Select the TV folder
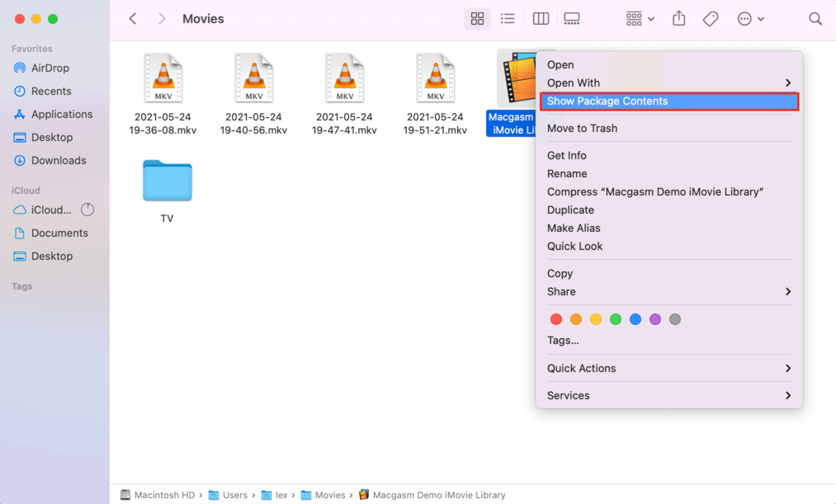Viewport: 836px width, 504px height. (167, 191)
